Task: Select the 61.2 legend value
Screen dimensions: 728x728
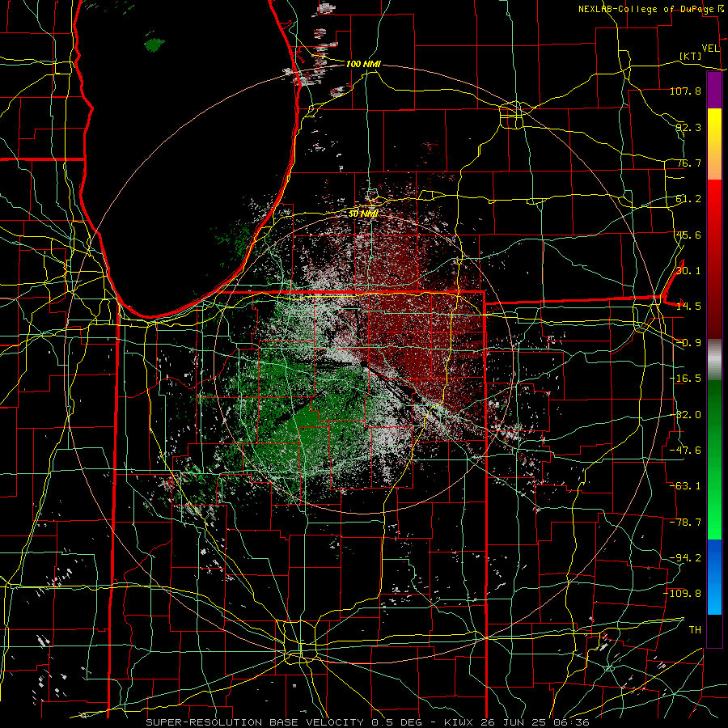Action: coord(688,199)
